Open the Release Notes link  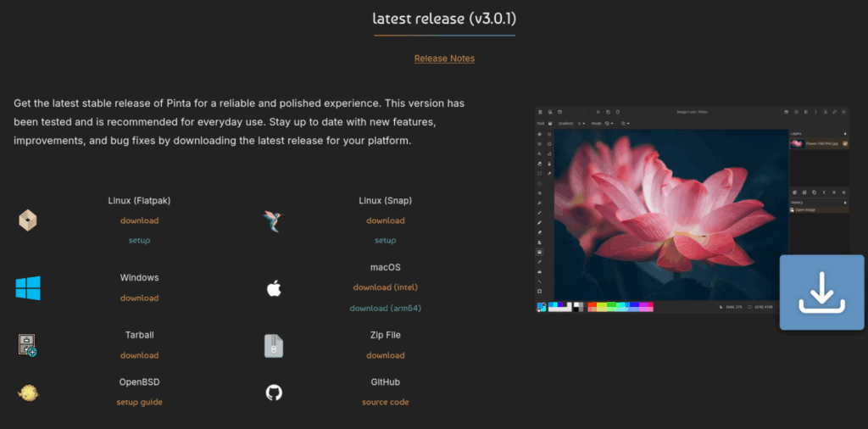(444, 58)
